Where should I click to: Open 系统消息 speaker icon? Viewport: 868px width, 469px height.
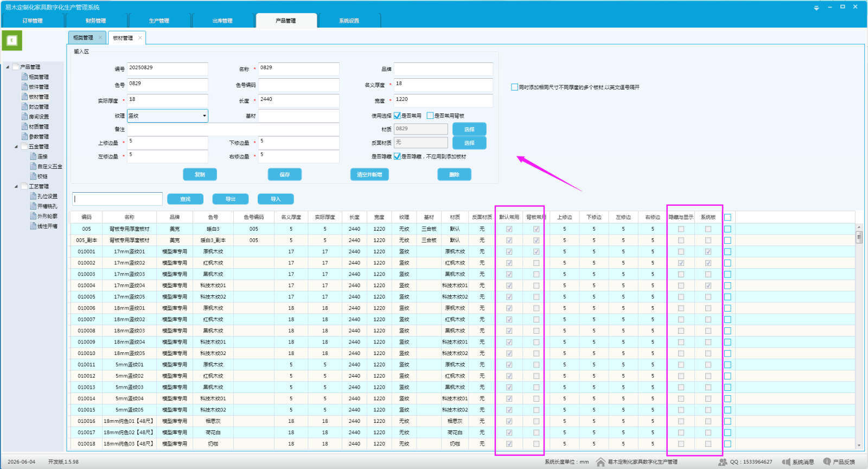786,462
